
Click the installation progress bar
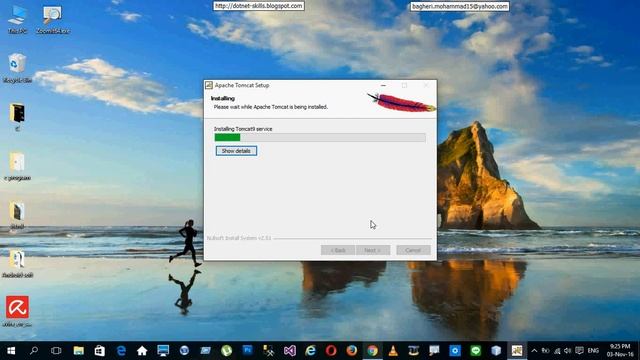(x=320, y=138)
